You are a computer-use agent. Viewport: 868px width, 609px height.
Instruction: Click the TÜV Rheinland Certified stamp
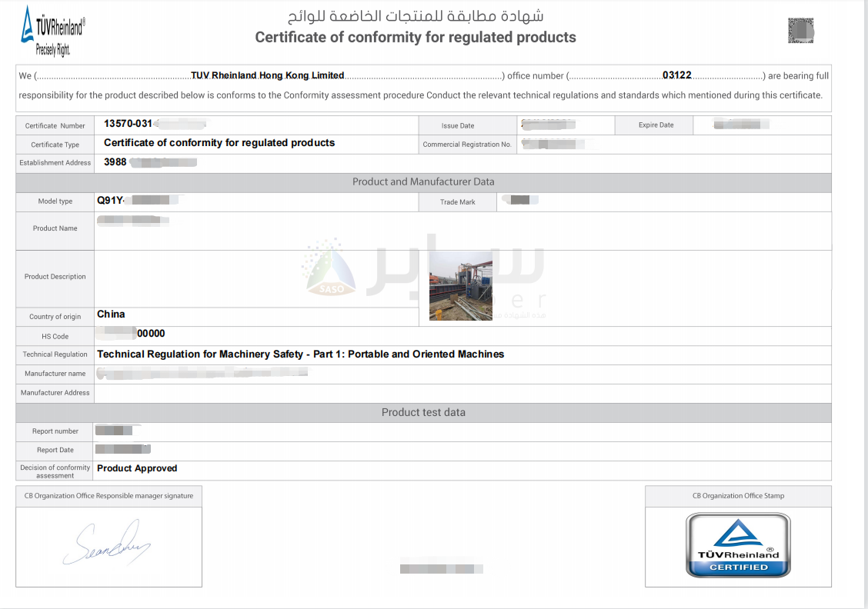738,545
